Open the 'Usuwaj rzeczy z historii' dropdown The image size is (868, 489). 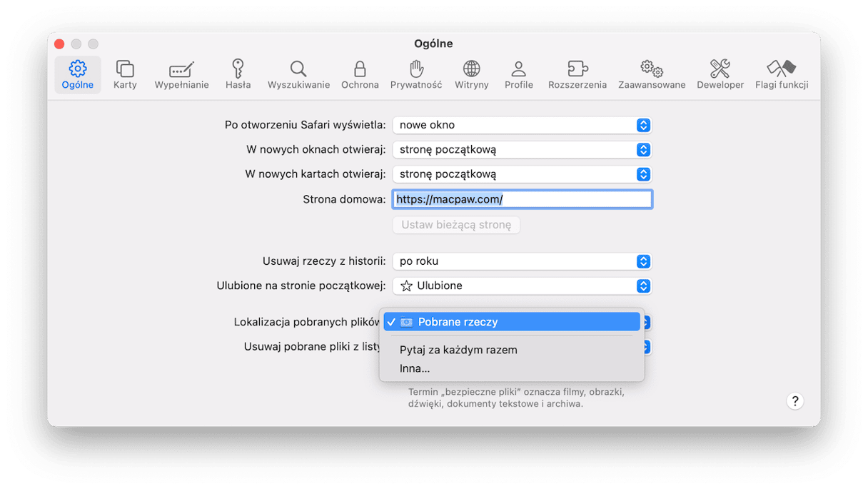(522, 261)
